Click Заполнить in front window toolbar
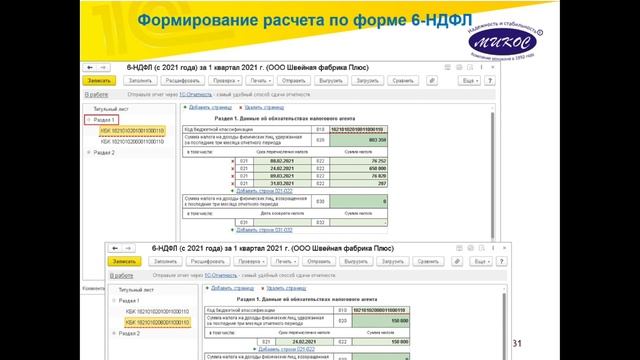Image resolution: width=640 pixels, height=360 pixels. click(x=165, y=261)
